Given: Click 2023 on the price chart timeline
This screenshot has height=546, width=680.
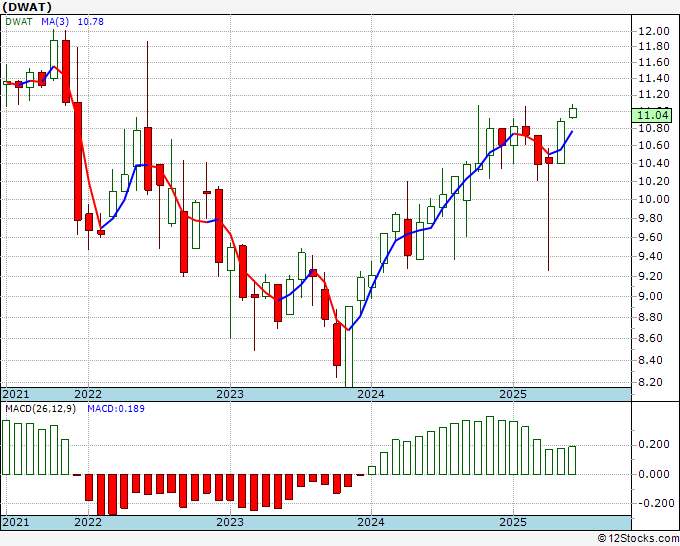Looking at the screenshot, I should tap(230, 394).
